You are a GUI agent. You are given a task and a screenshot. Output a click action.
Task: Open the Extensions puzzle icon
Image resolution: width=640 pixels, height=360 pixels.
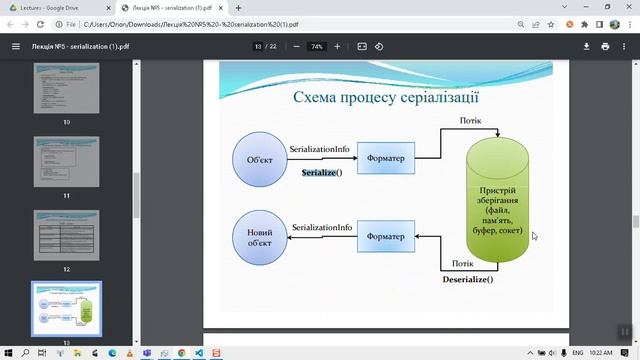tap(584, 24)
